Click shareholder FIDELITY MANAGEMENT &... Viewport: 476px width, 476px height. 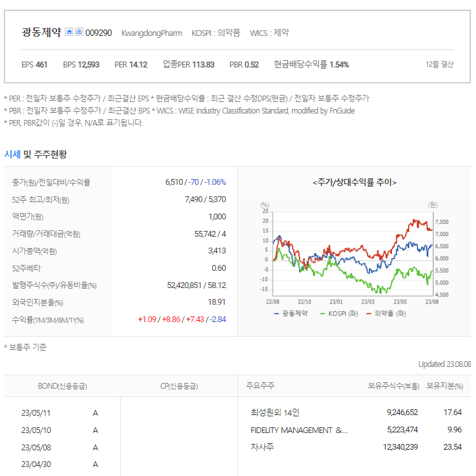tap(300, 430)
